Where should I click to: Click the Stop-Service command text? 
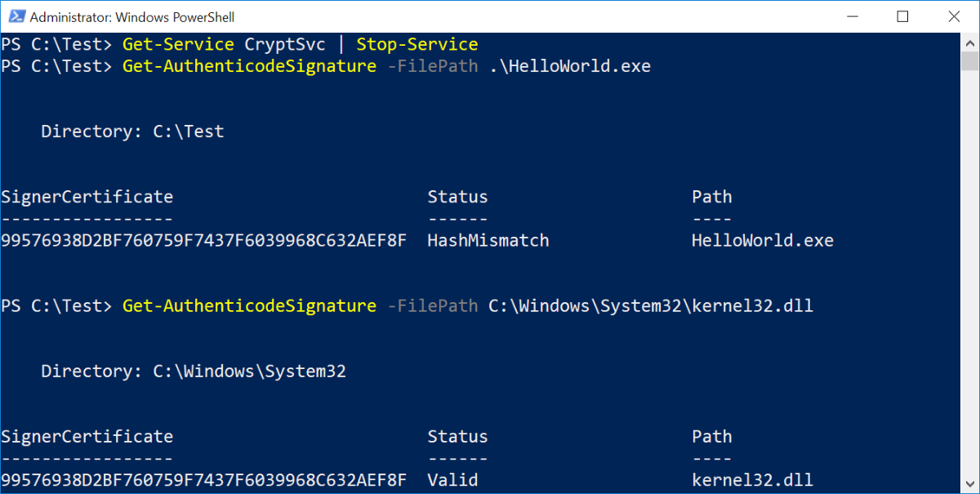pyautogui.click(x=416, y=44)
